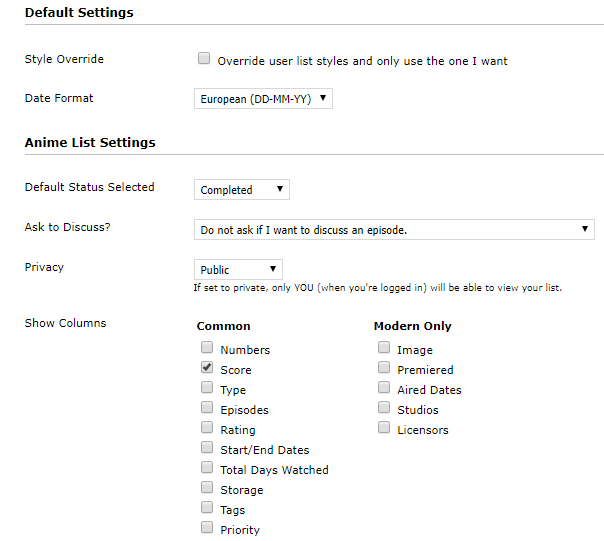
Task: Expand the Ask to Discuss dropdown
Action: 394,229
